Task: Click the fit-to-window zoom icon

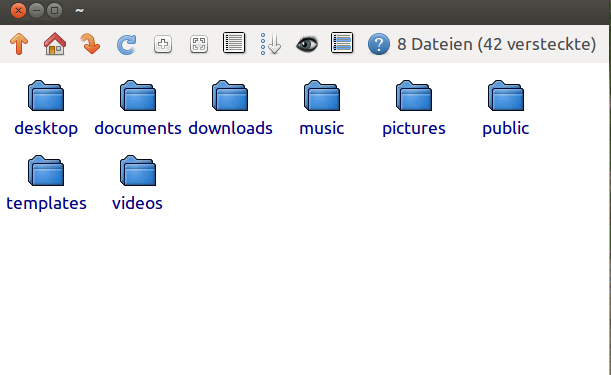Action: (x=199, y=44)
